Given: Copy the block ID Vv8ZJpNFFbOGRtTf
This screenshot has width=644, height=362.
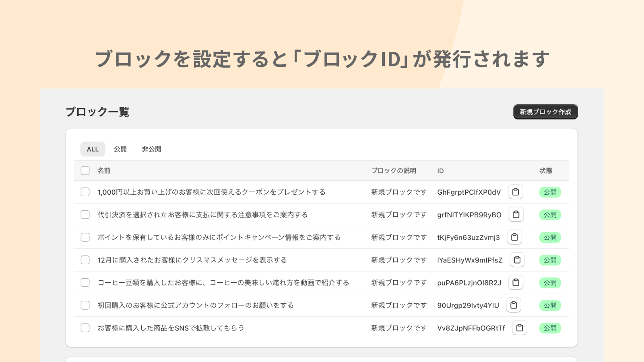Looking at the screenshot, I should [x=520, y=328].
